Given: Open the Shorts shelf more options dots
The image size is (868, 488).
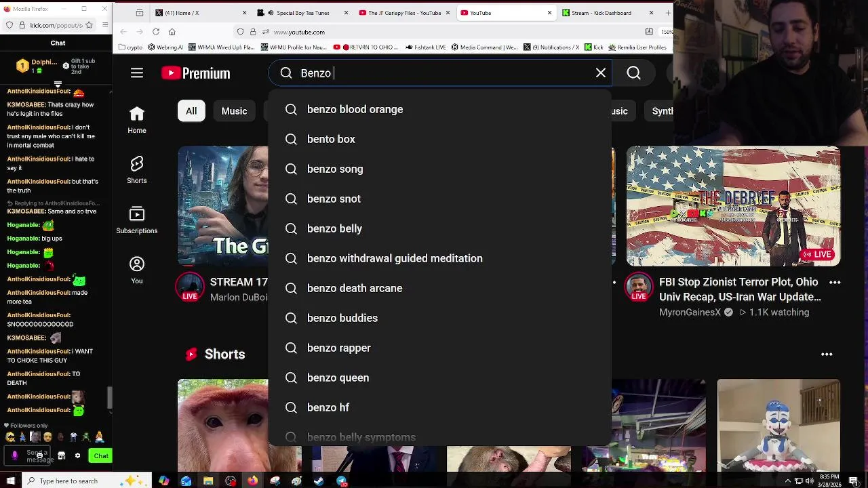Looking at the screenshot, I should 827,354.
